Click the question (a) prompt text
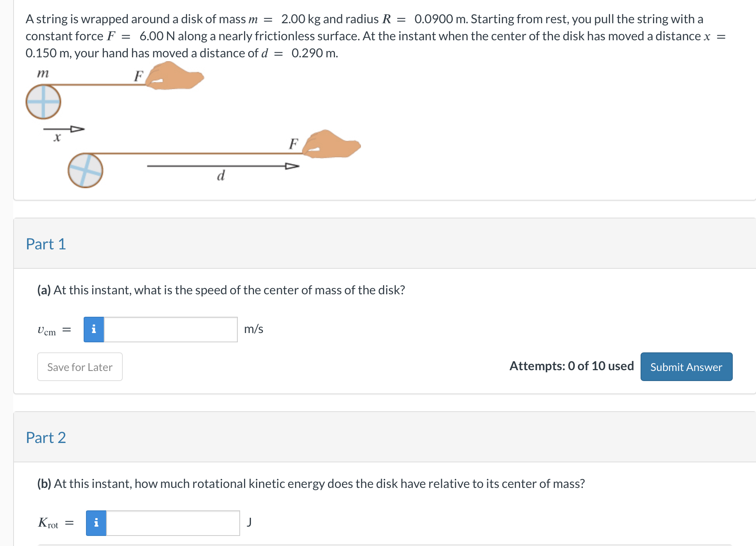 [x=221, y=290]
